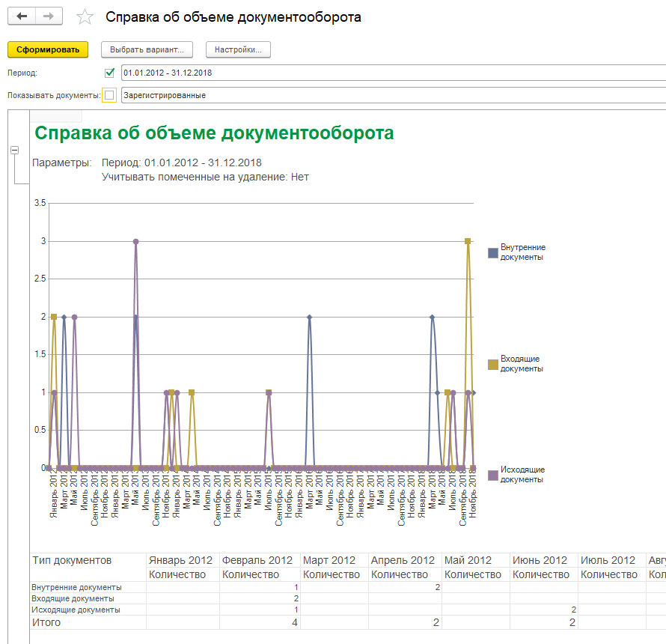Click the forward navigation arrow
This screenshot has width=666, height=644.
coord(49,16)
